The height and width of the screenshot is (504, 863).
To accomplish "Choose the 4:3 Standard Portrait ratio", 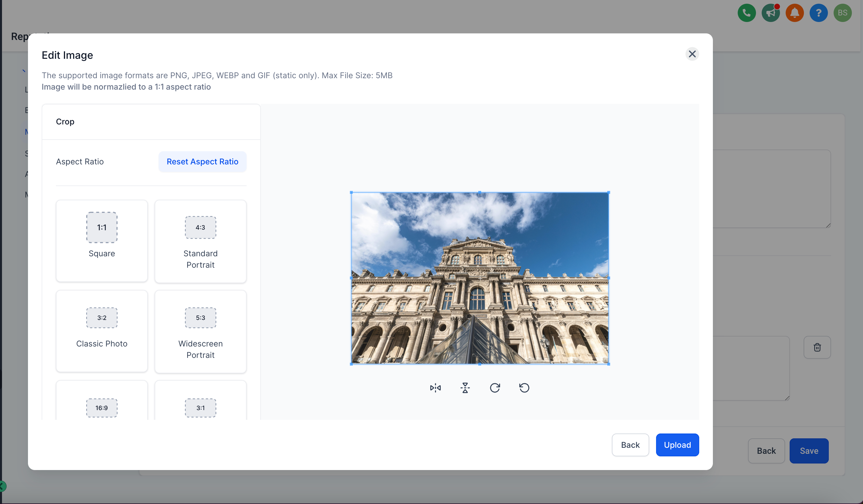I will click(200, 241).
